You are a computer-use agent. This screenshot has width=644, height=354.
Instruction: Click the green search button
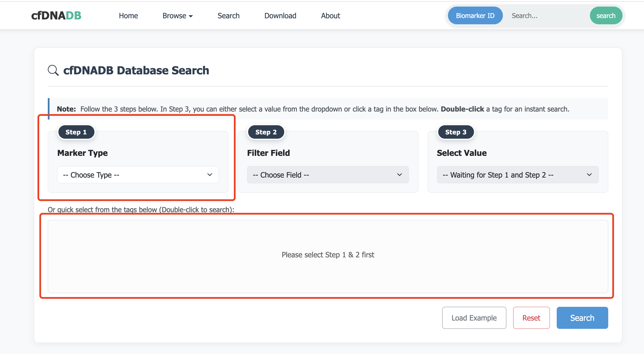[606, 15]
